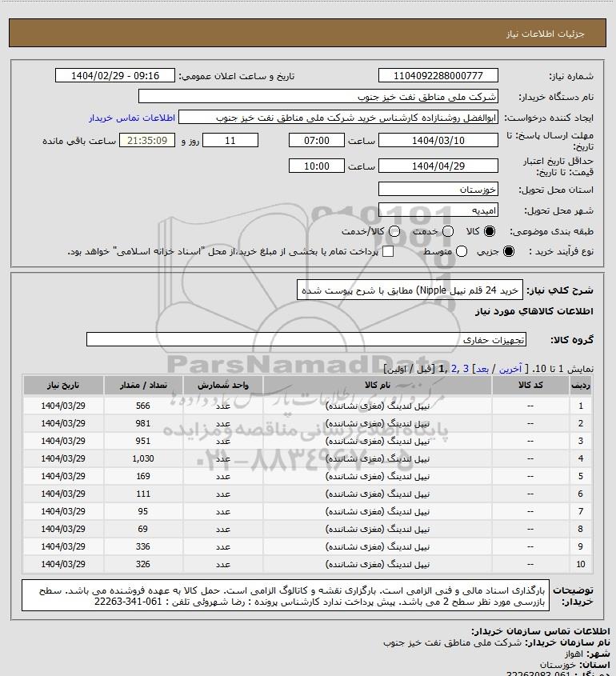Click the announcement date field 1404/02/29 - 09:16
This screenshot has height=676, width=616.
tap(115, 75)
